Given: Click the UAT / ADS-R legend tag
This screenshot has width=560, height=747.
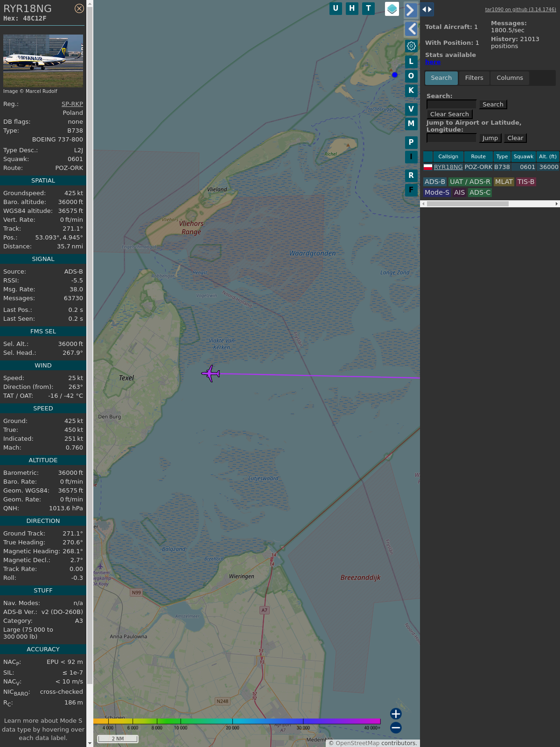Looking at the screenshot, I should pyautogui.click(x=470, y=182).
